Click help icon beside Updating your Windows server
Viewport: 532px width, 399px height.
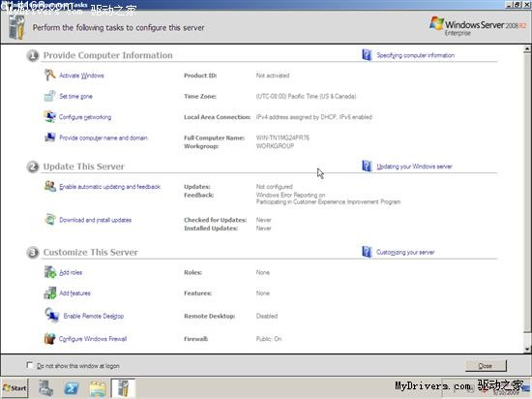click(367, 166)
